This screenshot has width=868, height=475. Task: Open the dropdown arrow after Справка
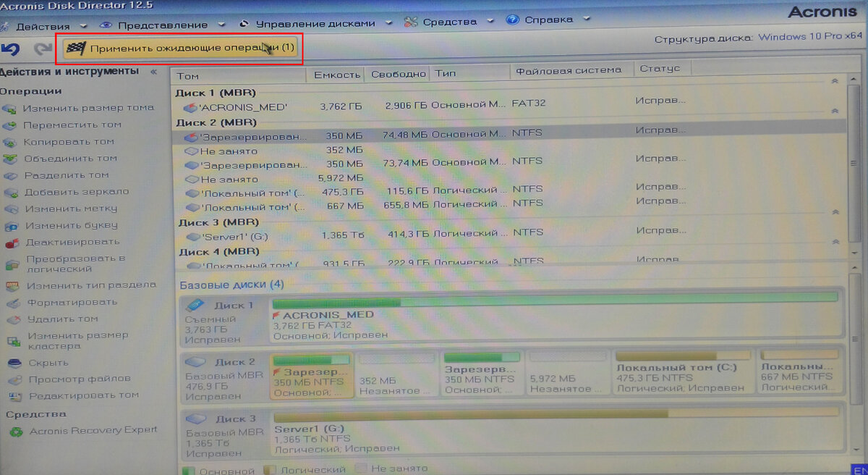586,20
